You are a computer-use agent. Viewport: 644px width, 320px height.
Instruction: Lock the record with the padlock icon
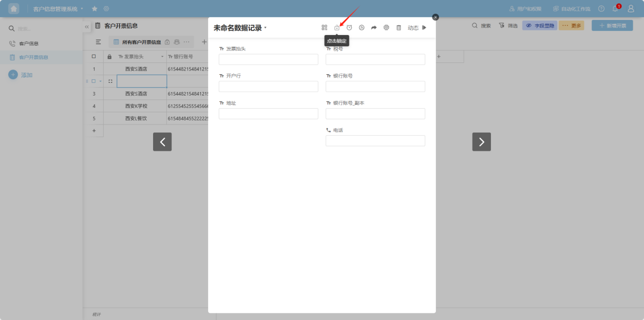click(337, 28)
